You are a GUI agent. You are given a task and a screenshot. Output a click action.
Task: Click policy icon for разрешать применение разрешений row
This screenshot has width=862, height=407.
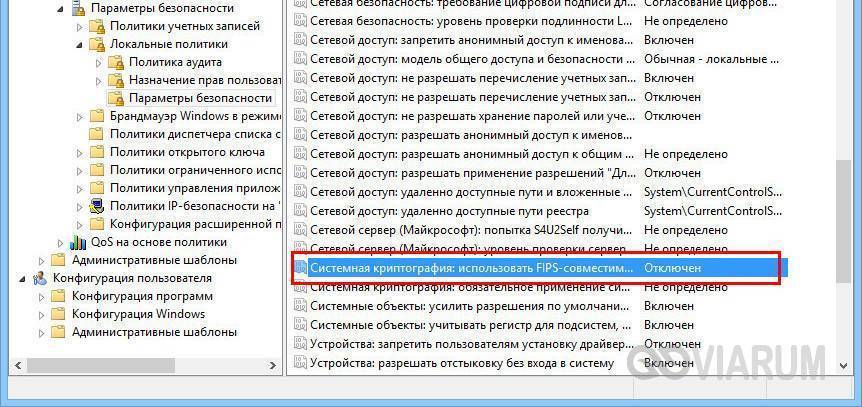300,173
